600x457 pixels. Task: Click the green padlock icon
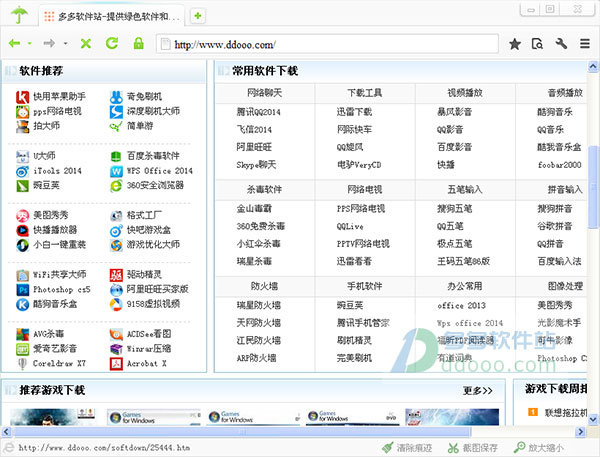(139, 43)
